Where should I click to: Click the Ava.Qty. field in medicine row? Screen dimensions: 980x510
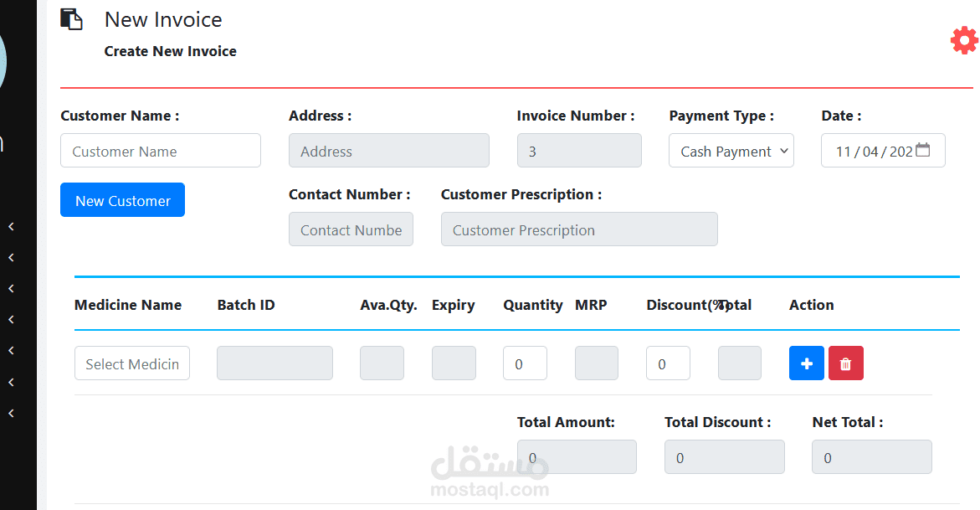pos(382,363)
